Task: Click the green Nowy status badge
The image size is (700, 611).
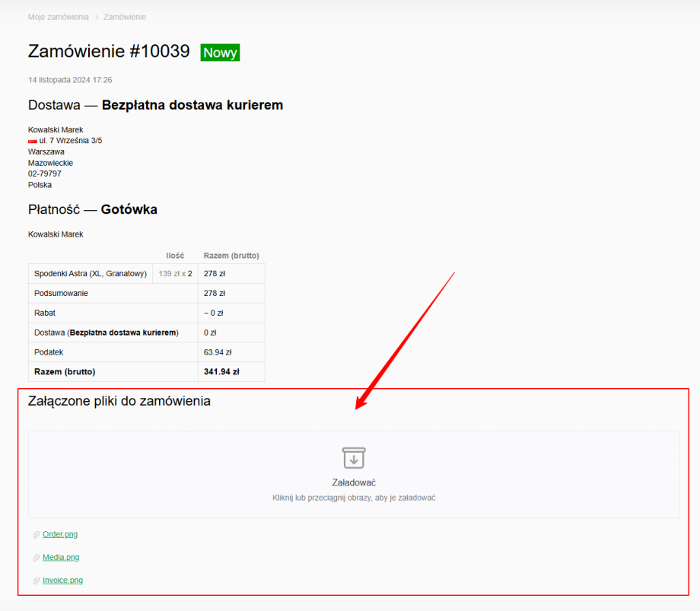Action: tap(220, 53)
